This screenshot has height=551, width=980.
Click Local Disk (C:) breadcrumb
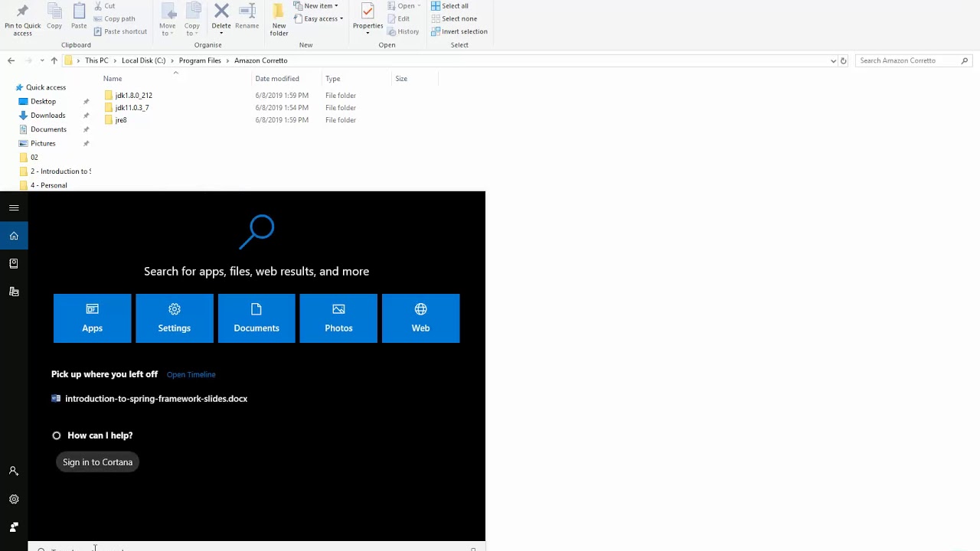pyautogui.click(x=143, y=60)
